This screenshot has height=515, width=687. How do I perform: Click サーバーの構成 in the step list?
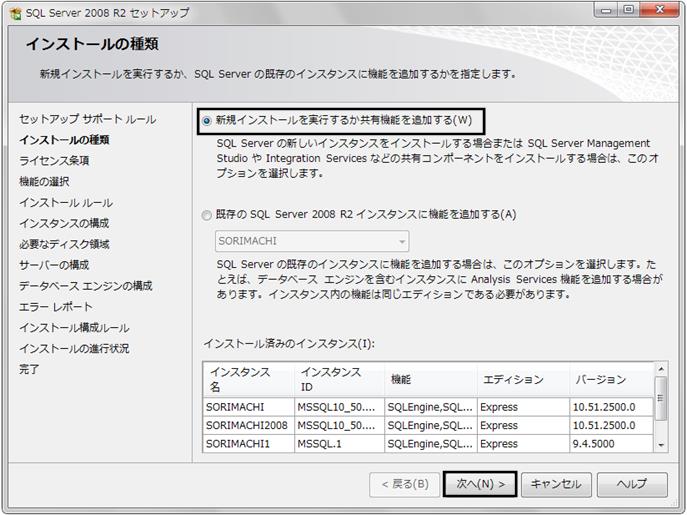point(54,265)
